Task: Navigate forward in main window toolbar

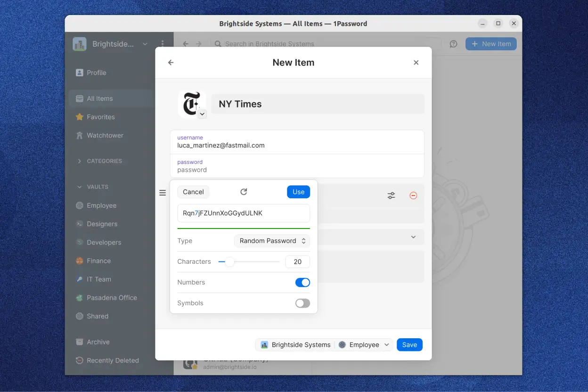Action: coord(199,44)
